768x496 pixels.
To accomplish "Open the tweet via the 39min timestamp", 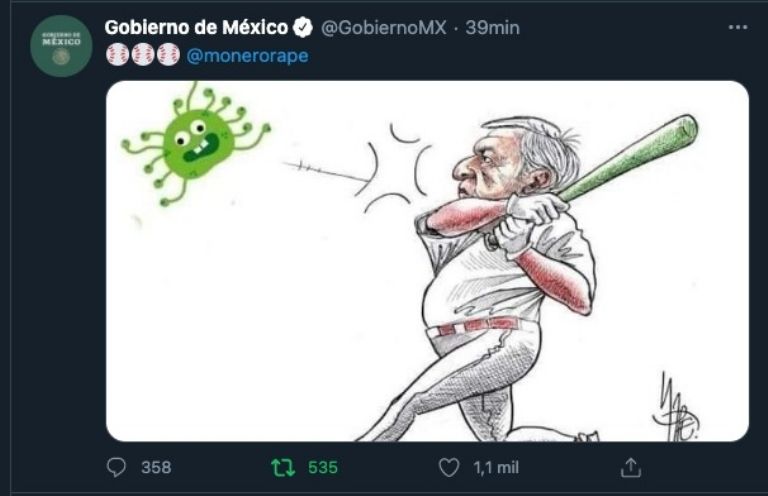I will pyautogui.click(x=492, y=28).
